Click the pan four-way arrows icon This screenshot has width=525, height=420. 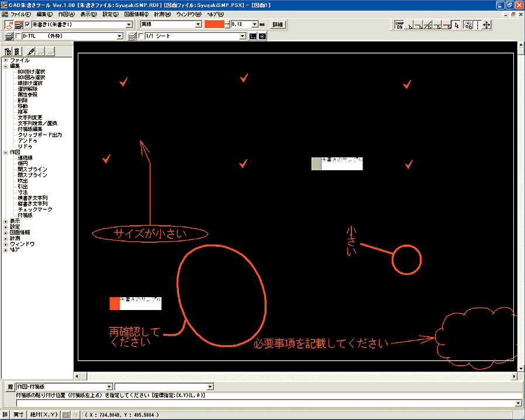(x=486, y=25)
